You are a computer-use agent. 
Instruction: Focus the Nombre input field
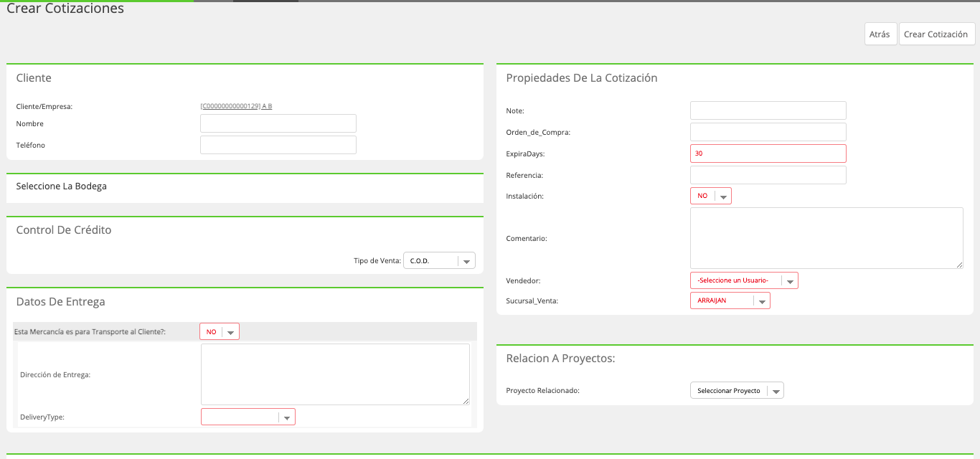pyautogui.click(x=278, y=123)
